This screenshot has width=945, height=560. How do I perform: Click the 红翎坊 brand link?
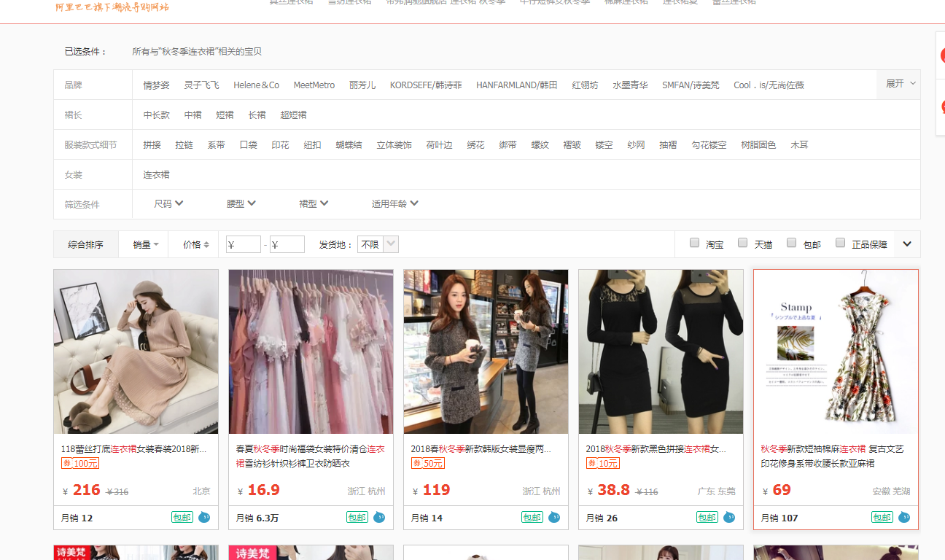pyautogui.click(x=585, y=85)
